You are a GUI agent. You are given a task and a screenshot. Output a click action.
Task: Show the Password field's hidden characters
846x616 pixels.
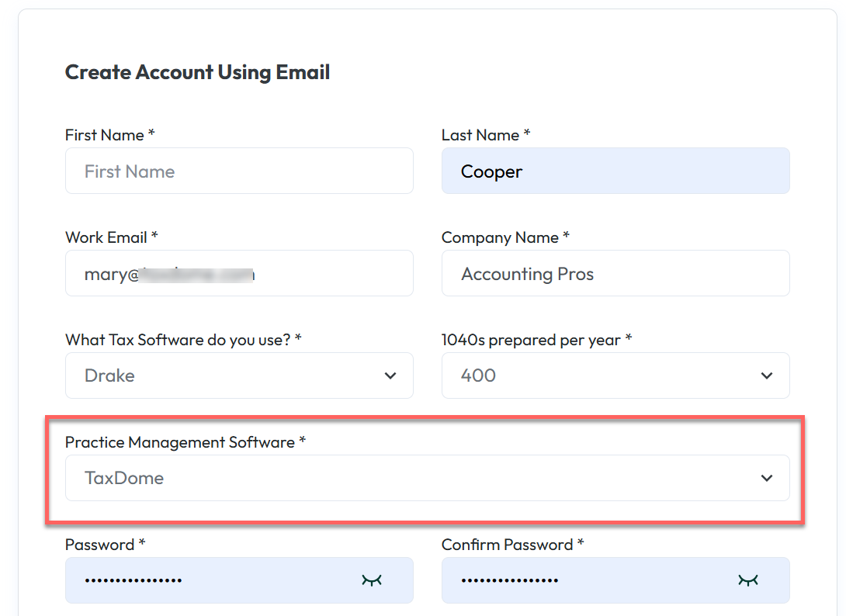[373, 580]
